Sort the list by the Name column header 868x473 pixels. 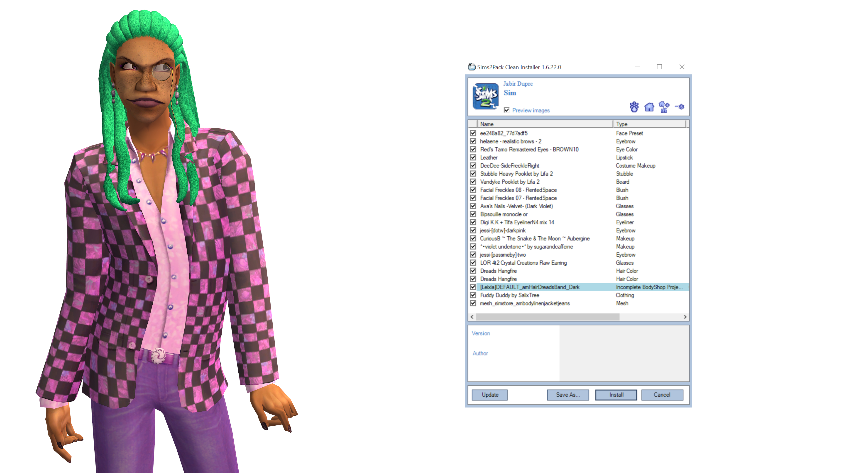(x=545, y=124)
